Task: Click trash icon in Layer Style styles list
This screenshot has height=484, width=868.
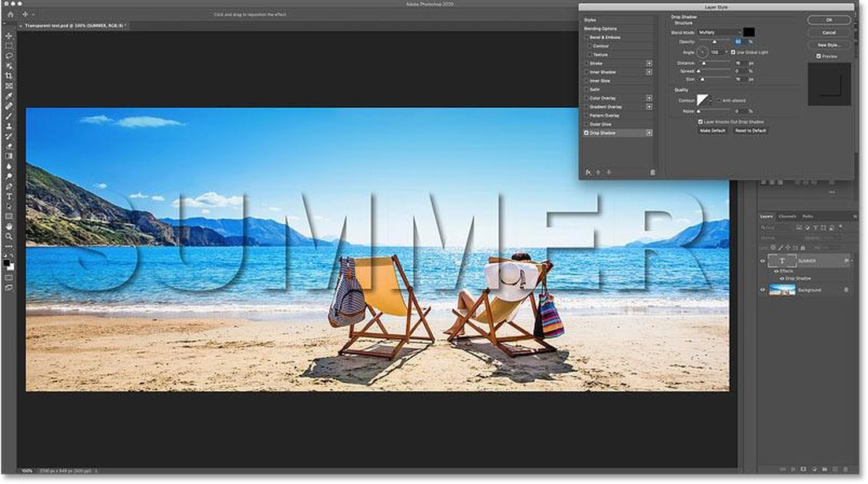Action: [653, 172]
